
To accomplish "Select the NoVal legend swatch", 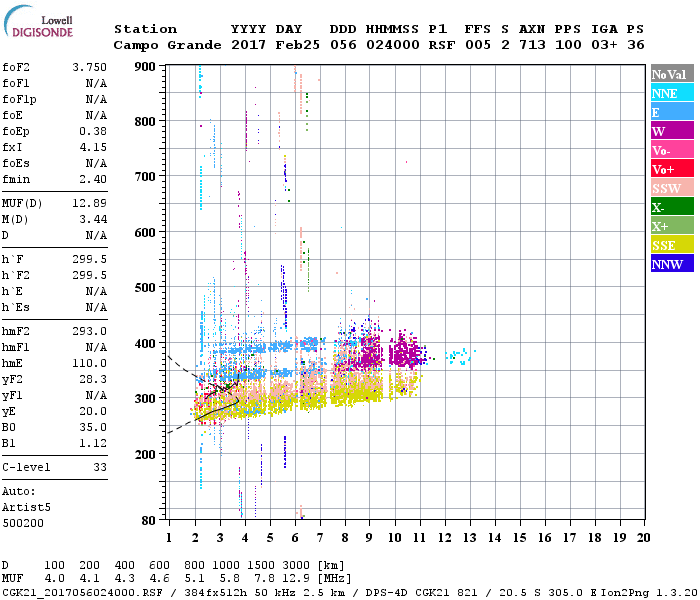I will [x=670, y=74].
